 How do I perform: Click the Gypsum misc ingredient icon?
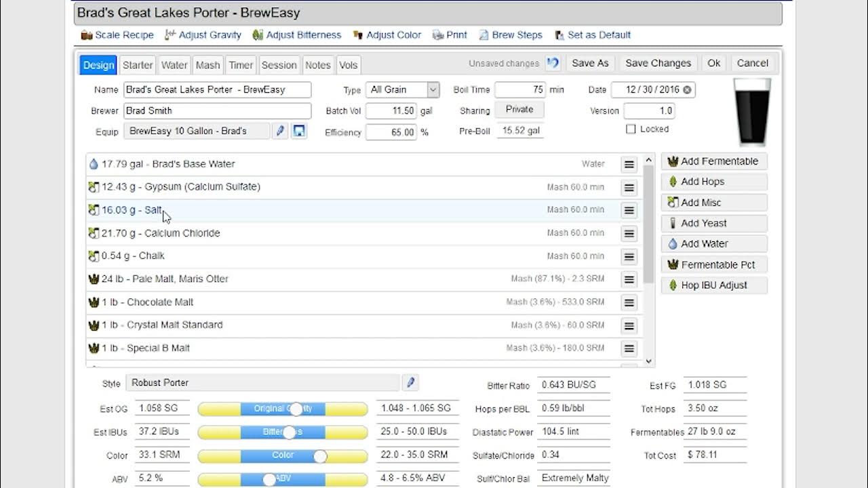[94, 187]
